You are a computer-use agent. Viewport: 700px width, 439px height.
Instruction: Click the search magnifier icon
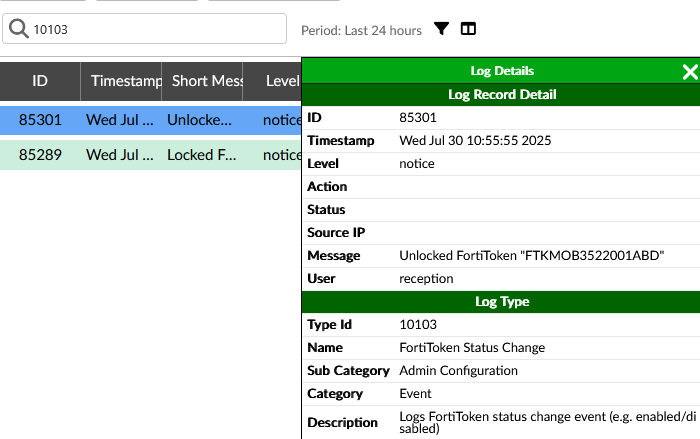point(18,30)
